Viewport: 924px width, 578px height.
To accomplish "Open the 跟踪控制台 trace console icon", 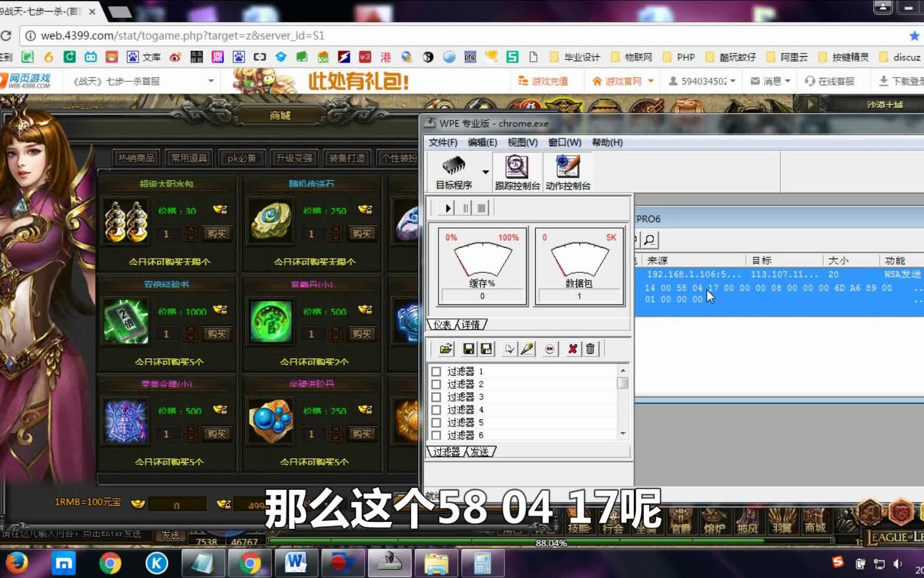I will tap(517, 172).
